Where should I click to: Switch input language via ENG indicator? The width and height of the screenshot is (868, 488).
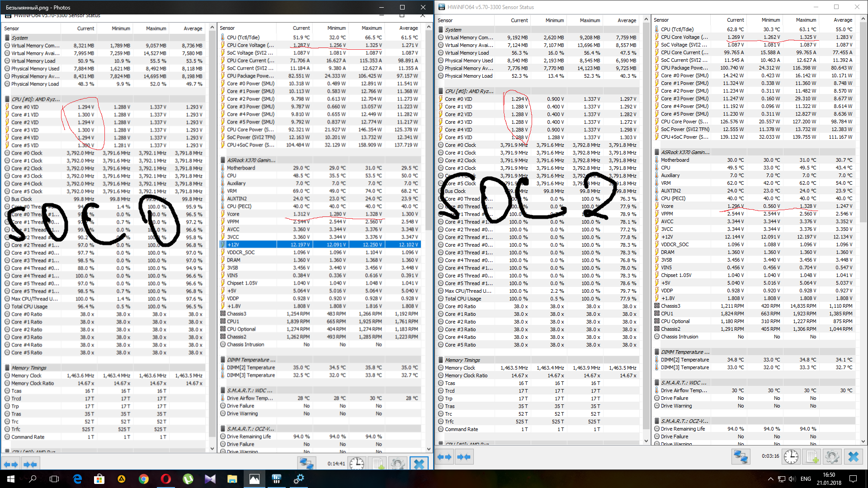[806, 479]
